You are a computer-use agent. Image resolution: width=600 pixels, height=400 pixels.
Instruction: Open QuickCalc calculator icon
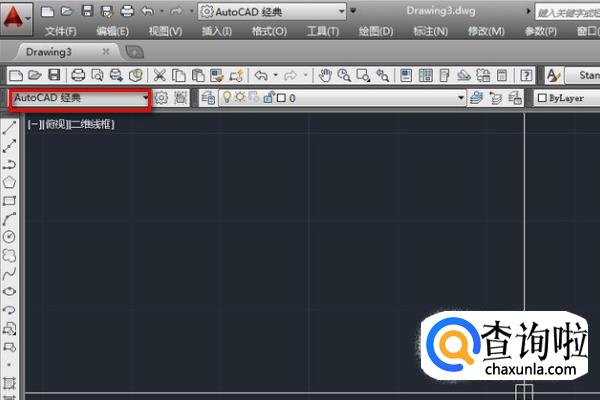click(x=502, y=75)
